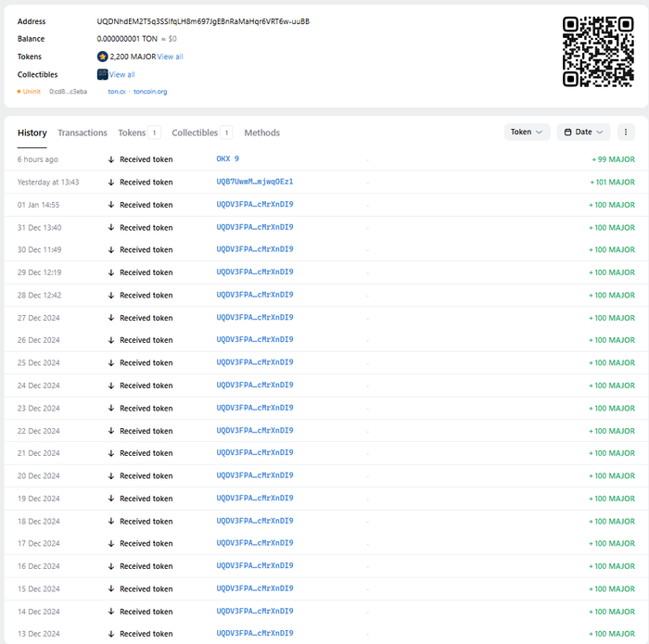
Task: Click the 0.000000001 TON balance value
Action: point(127,39)
